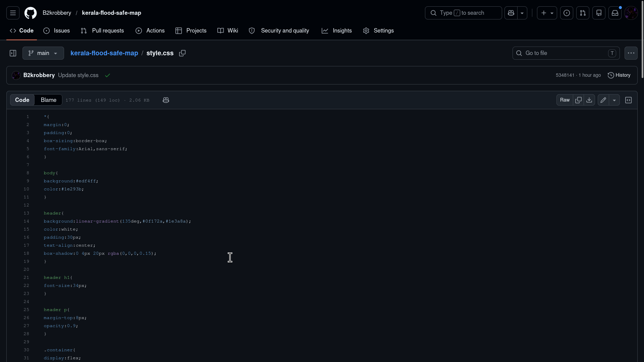
Task: Open the commit author B2krobbery name link
Action: 39,75
